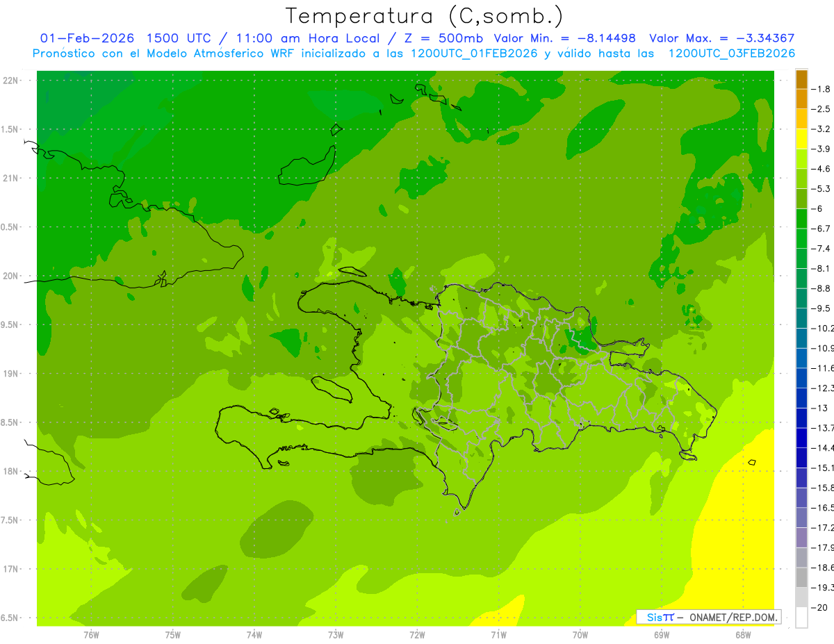Click the purple swatch between -17.2 and -17.9
The width and height of the screenshot is (834, 644).
coord(801,538)
